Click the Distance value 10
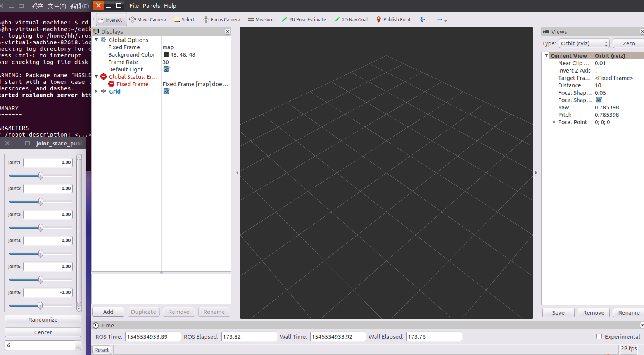The image size is (644, 355). [x=598, y=85]
